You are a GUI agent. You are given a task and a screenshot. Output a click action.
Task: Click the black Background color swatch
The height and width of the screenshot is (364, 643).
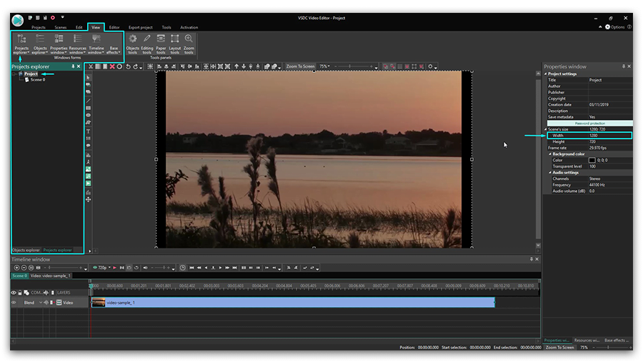click(592, 160)
